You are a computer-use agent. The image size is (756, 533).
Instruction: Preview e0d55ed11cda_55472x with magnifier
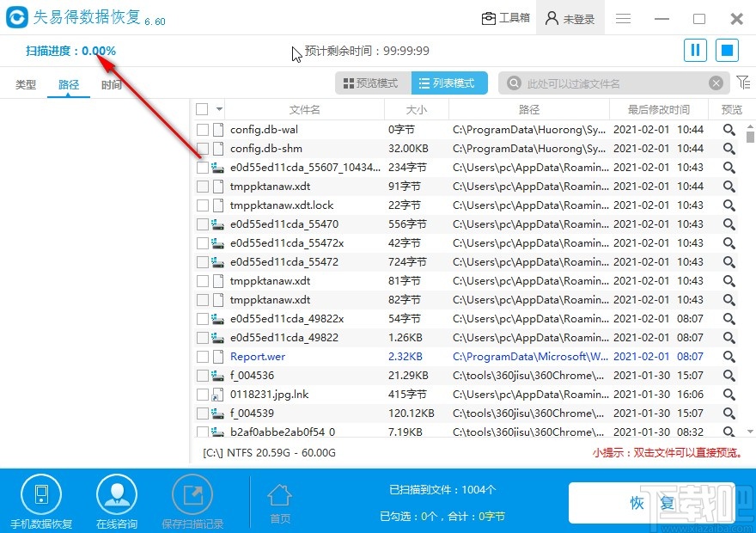click(729, 243)
